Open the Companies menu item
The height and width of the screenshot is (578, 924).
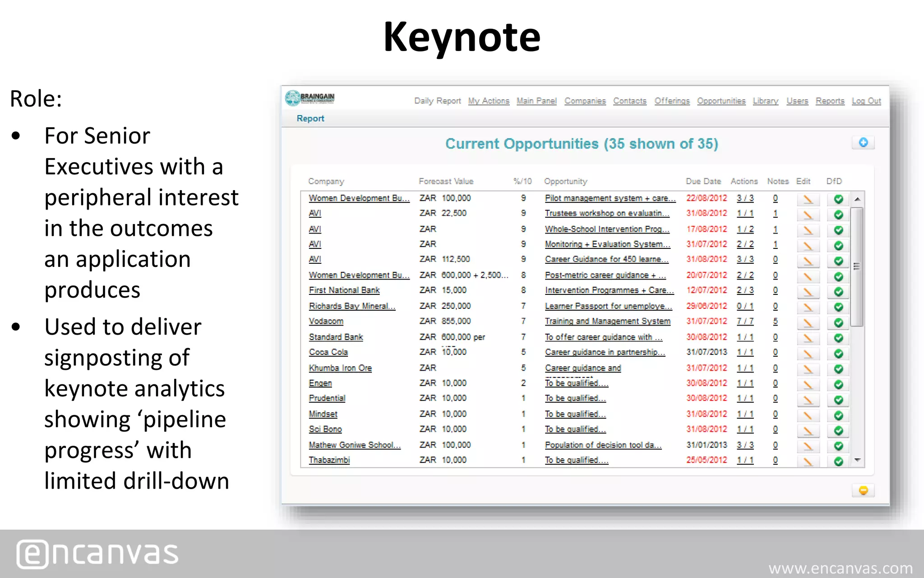click(x=585, y=101)
